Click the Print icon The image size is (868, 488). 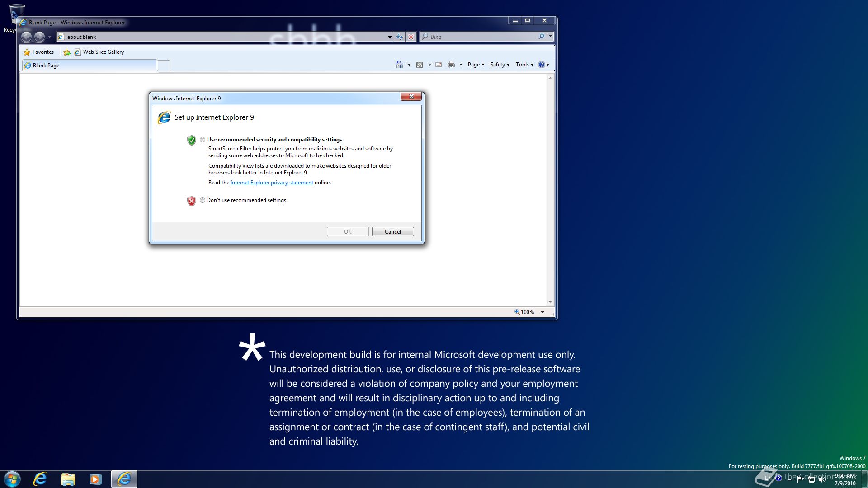451,65
